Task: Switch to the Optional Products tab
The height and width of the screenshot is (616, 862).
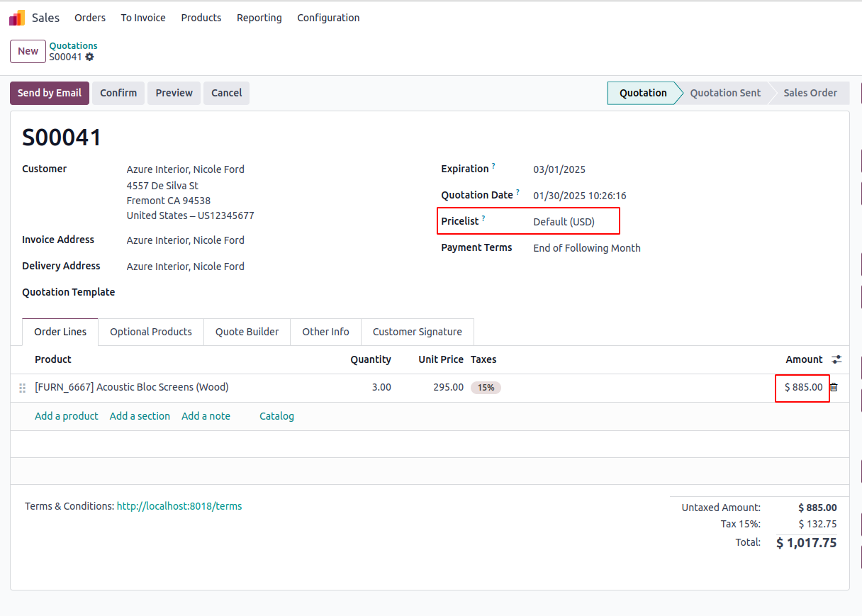Action: pos(150,332)
